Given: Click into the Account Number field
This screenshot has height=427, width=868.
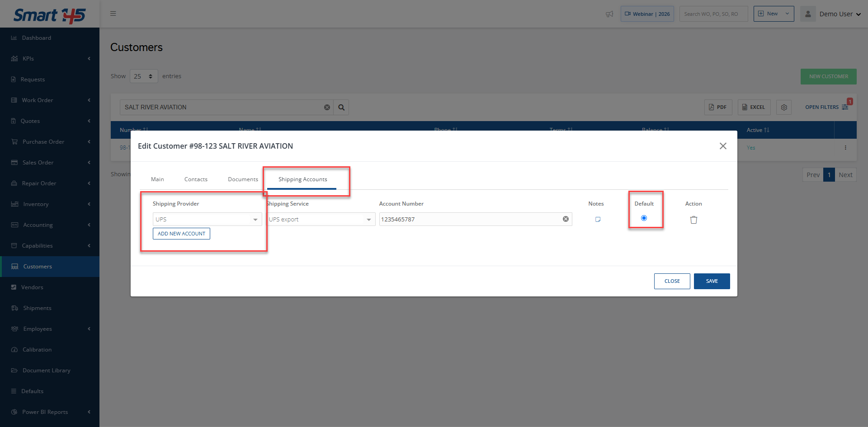Looking at the screenshot, I should click(470, 219).
